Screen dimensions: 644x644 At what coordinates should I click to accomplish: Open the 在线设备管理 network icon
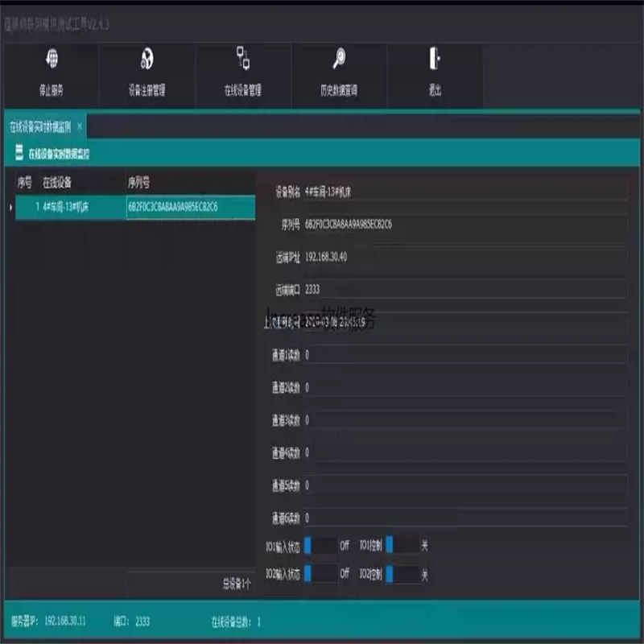pyautogui.click(x=243, y=58)
